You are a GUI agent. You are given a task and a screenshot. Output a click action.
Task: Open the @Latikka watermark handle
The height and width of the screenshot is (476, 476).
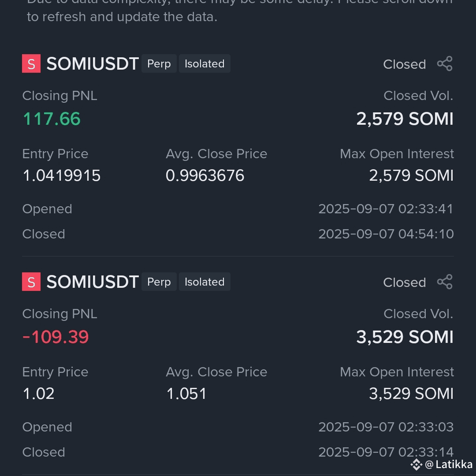click(449, 465)
